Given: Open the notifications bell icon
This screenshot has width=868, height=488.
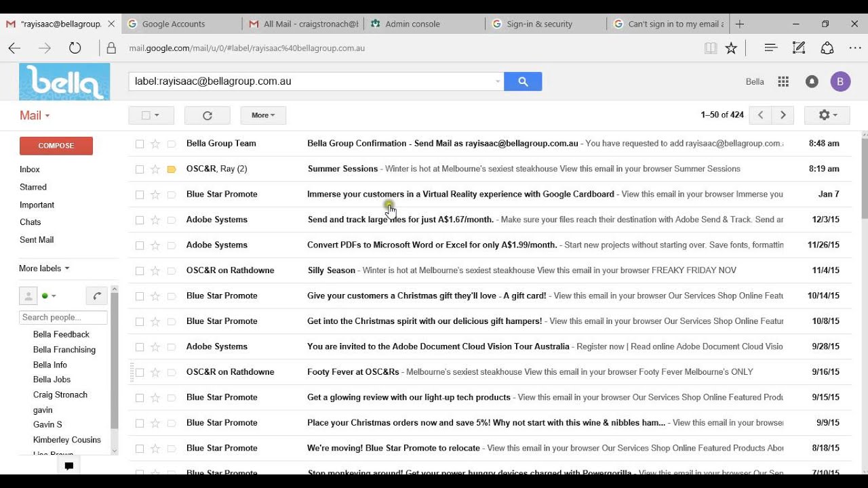Looking at the screenshot, I should pyautogui.click(x=812, y=81).
